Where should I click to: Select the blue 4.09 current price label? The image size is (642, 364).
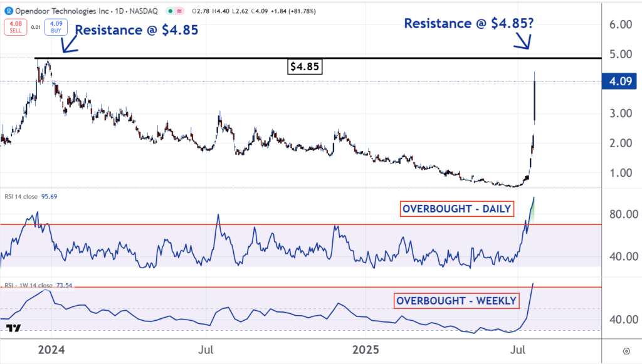point(620,81)
